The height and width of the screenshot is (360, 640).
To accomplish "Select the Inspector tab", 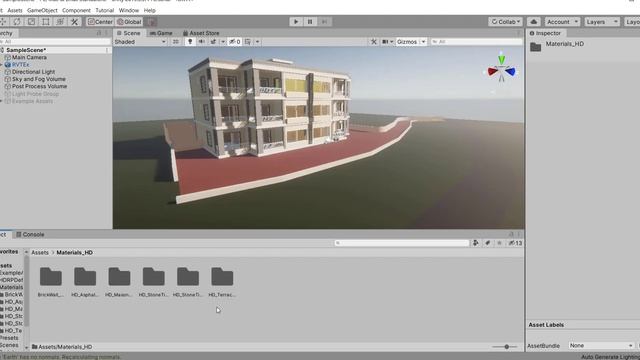I will (x=545, y=33).
